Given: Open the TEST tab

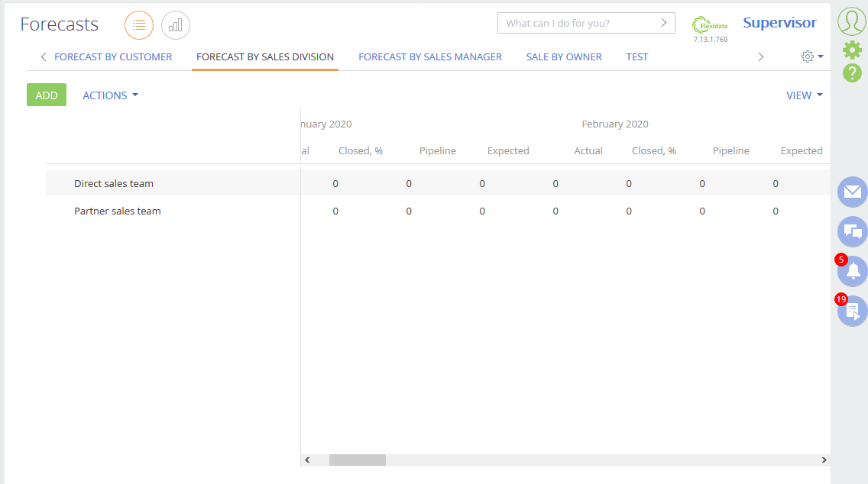Looking at the screenshot, I should coord(636,57).
